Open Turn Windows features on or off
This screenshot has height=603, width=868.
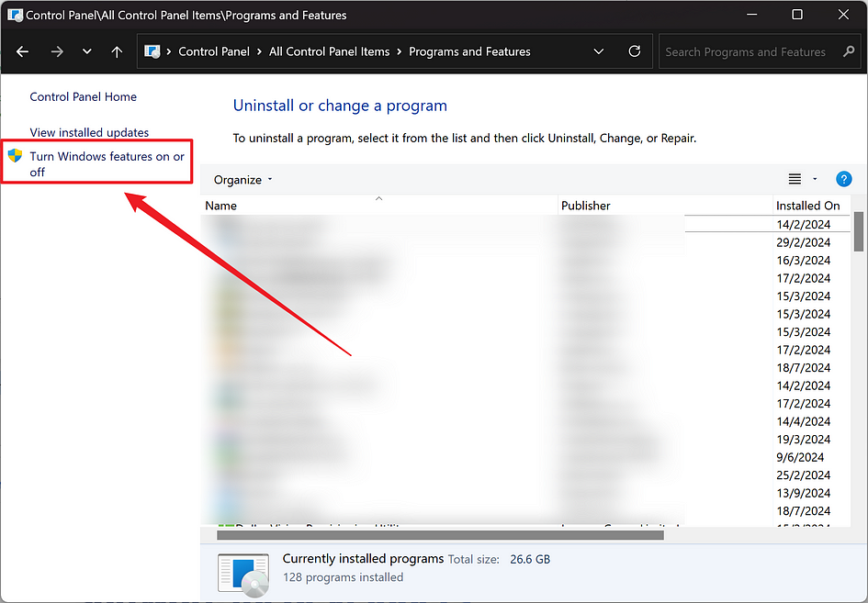point(107,163)
